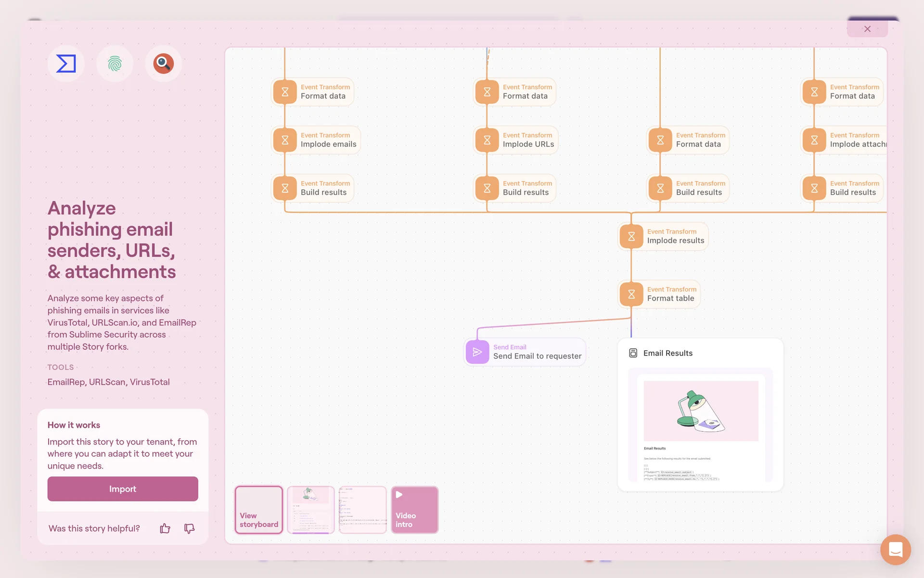This screenshot has width=924, height=578.
Task: Click thumbs down feedback icon
Action: pos(189,528)
